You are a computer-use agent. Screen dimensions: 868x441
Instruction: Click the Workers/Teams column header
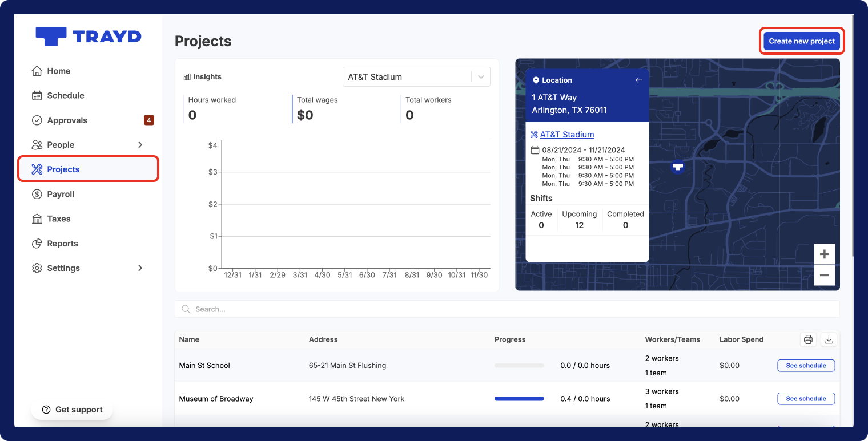(673, 339)
